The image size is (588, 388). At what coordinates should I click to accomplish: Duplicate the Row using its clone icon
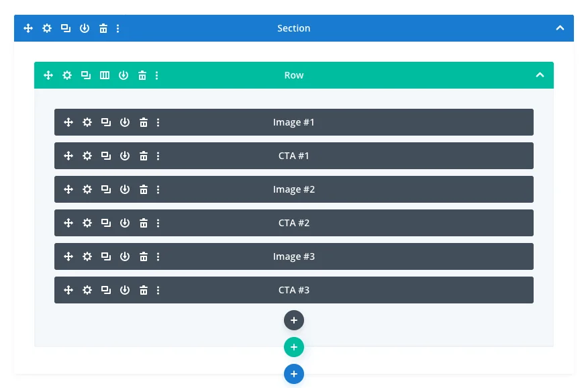pos(86,75)
